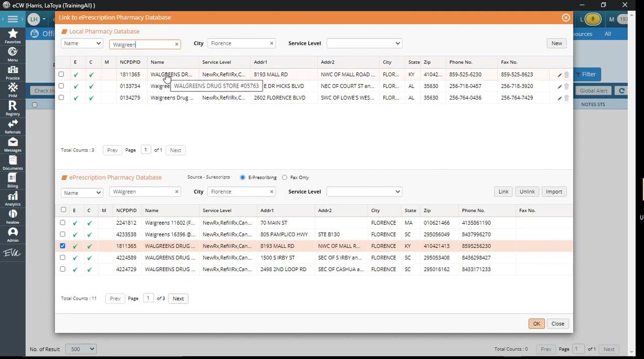Clear the local pharmacy name search text

[x=177, y=44]
